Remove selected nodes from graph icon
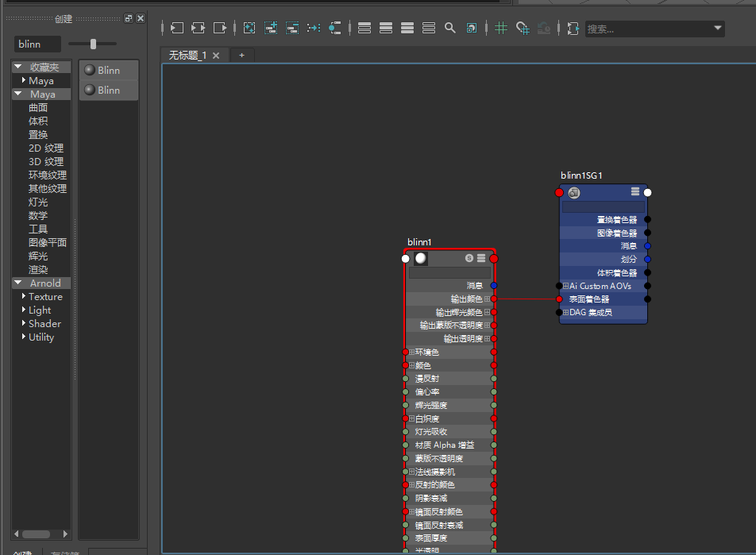This screenshot has width=756, height=555. (x=292, y=28)
